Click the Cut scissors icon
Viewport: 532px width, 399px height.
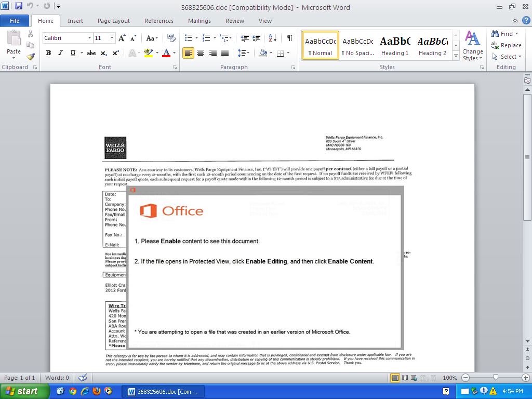pos(31,34)
